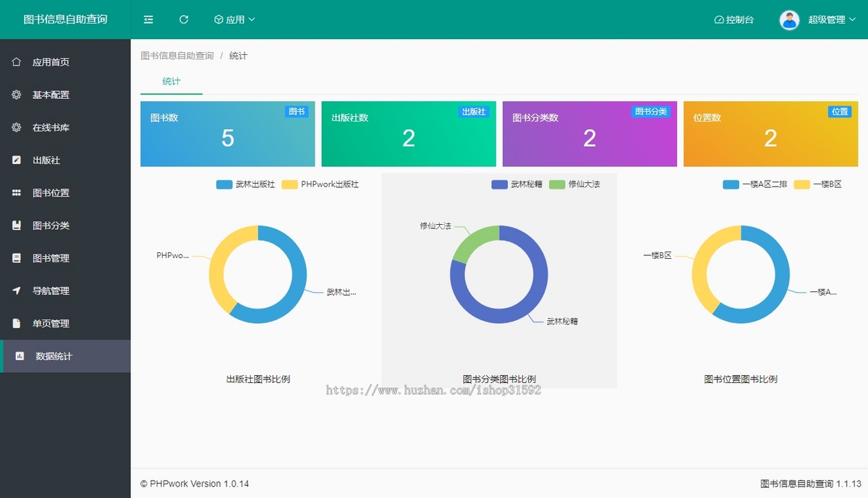Click the 图书数 statistics card
Image resolution: width=868 pixels, height=498 pixels.
(228, 134)
